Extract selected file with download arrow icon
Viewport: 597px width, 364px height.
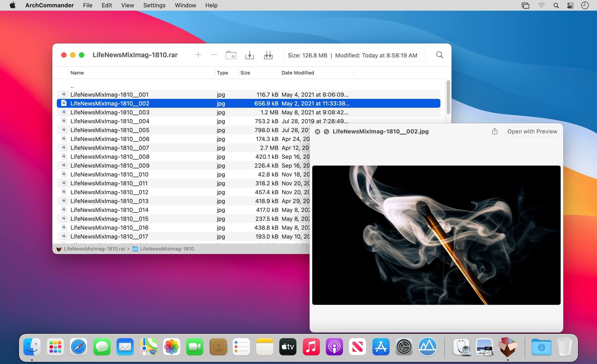point(249,55)
